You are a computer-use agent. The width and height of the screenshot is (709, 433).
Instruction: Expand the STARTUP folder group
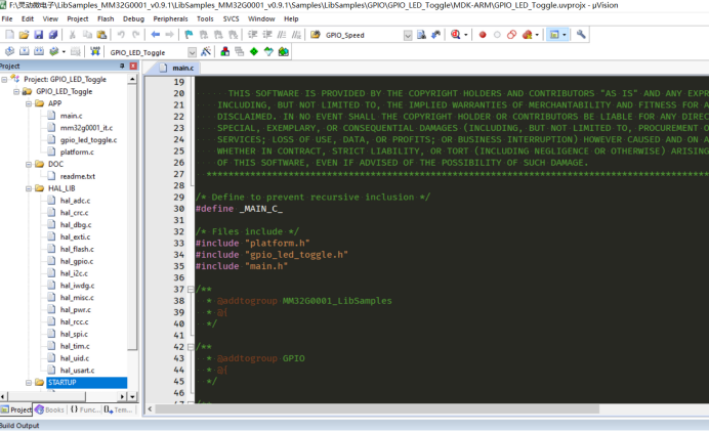tap(28, 383)
